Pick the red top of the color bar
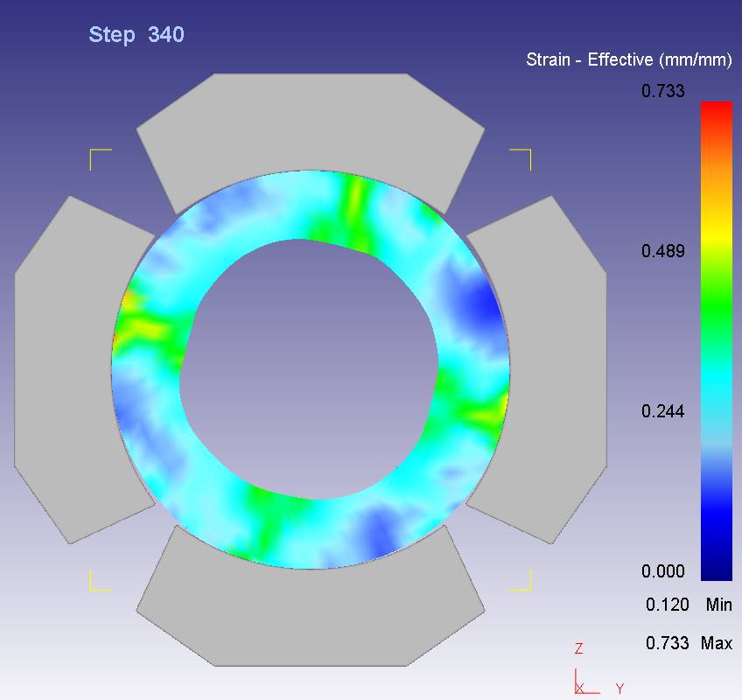The height and width of the screenshot is (700, 742). pyautogui.click(x=716, y=109)
